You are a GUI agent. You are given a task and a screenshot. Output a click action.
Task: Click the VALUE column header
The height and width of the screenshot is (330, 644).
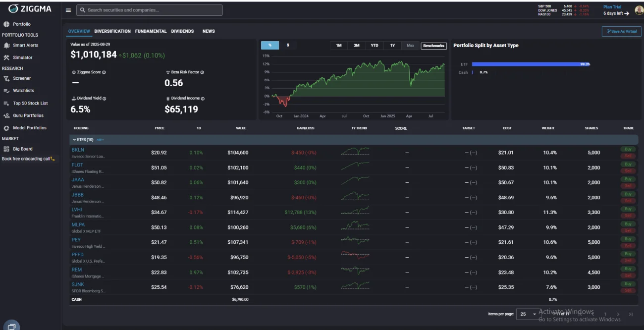[x=241, y=128]
